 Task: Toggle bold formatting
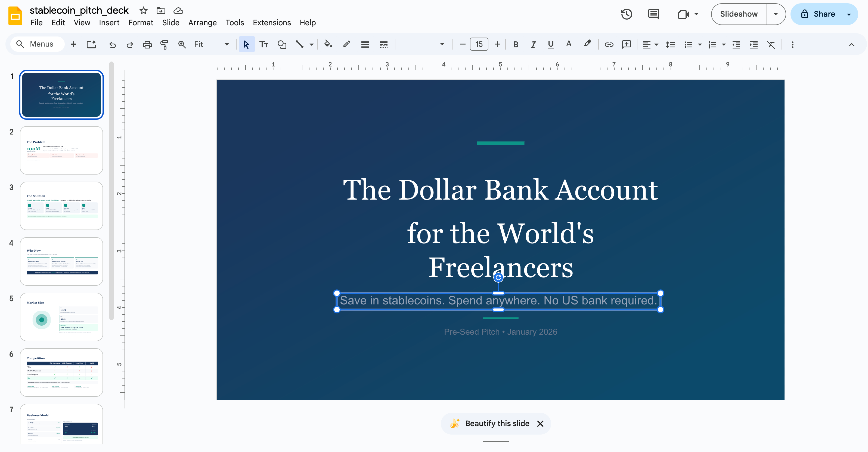[516, 45]
